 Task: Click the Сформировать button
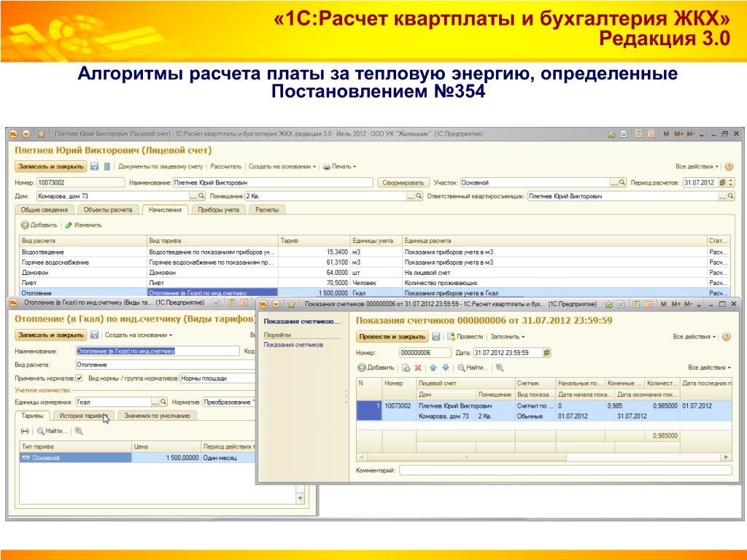point(403,182)
